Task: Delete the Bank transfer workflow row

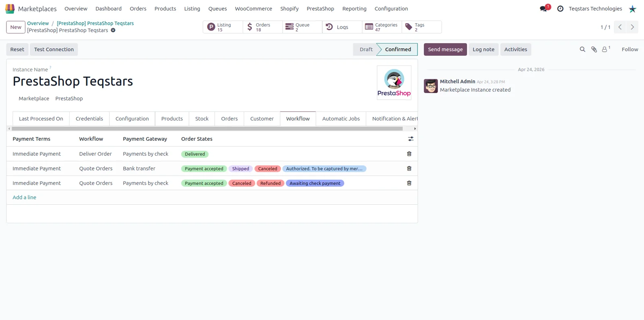Action: [409, 168]
